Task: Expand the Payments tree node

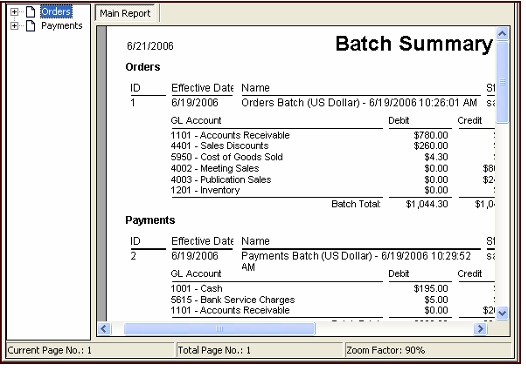Action: coord(14,26)
